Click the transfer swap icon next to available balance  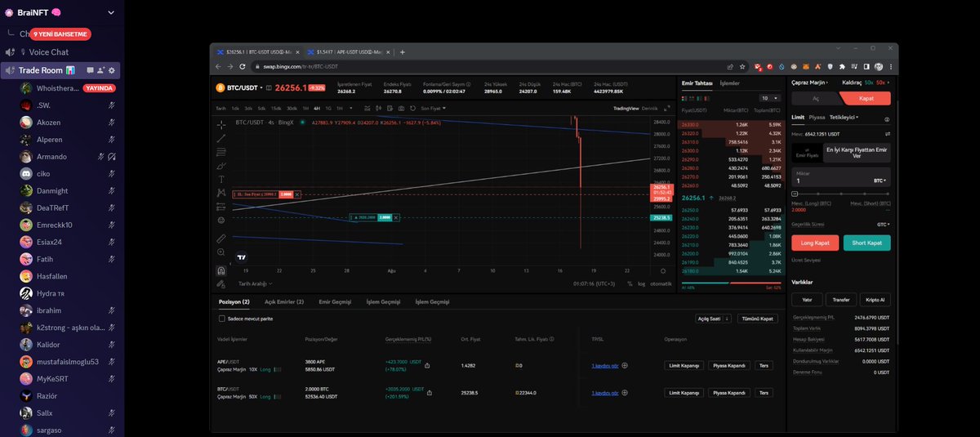pos(888,133)
